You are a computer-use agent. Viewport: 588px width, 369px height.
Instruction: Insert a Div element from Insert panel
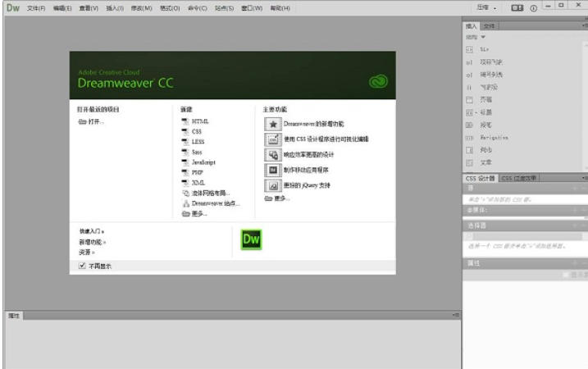[x=477, y=49]
